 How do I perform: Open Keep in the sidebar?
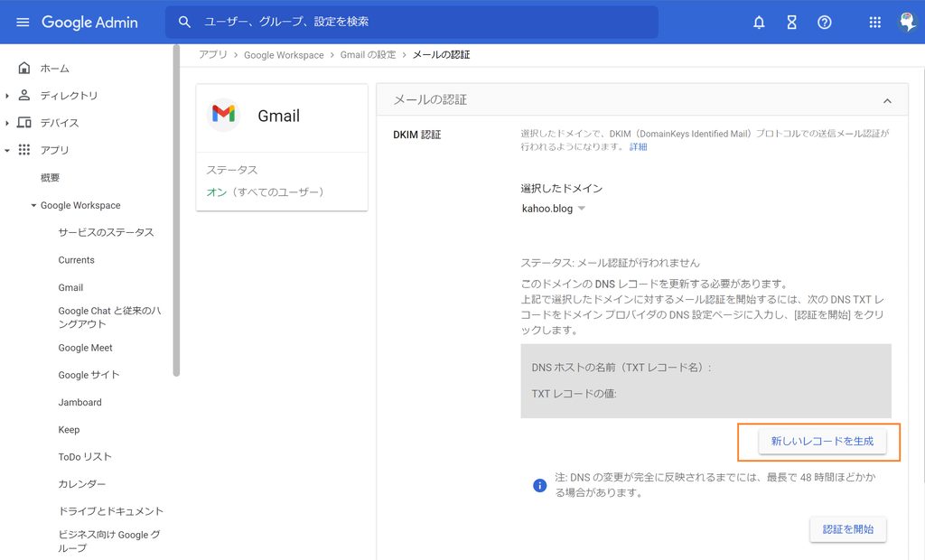pyautogui.click(x=69, y=430)
